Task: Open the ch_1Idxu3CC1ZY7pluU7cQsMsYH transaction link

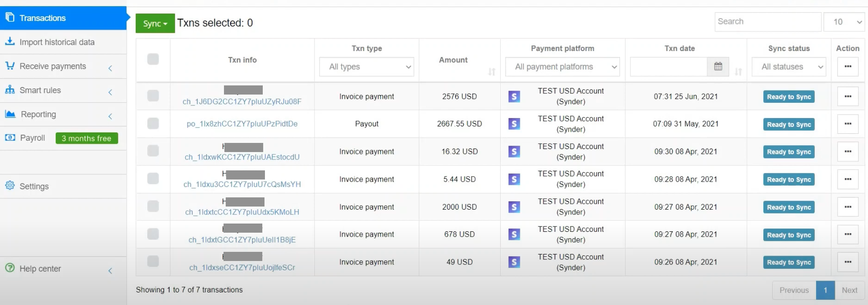Action: click(242, 185)
